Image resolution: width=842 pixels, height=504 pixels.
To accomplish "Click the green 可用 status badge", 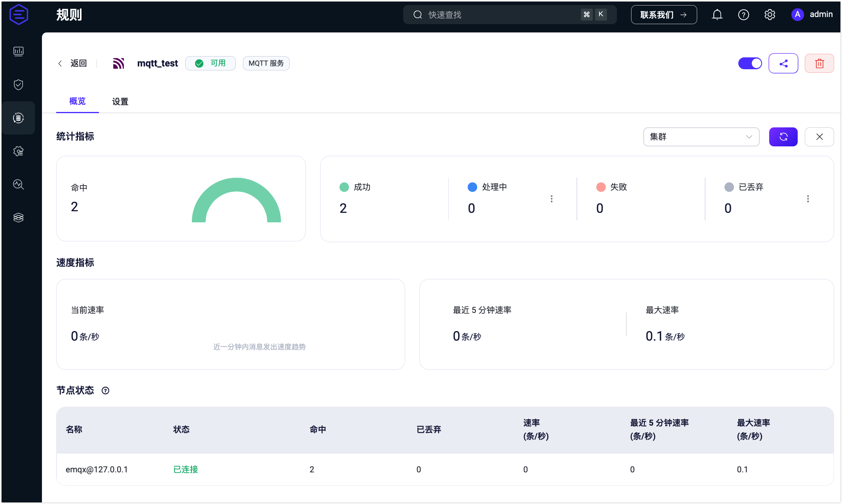I will (x=210, y=63).
